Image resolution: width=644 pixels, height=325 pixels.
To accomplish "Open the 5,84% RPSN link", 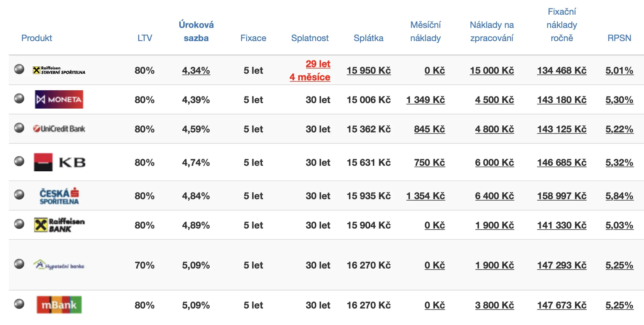I will 619,196.
